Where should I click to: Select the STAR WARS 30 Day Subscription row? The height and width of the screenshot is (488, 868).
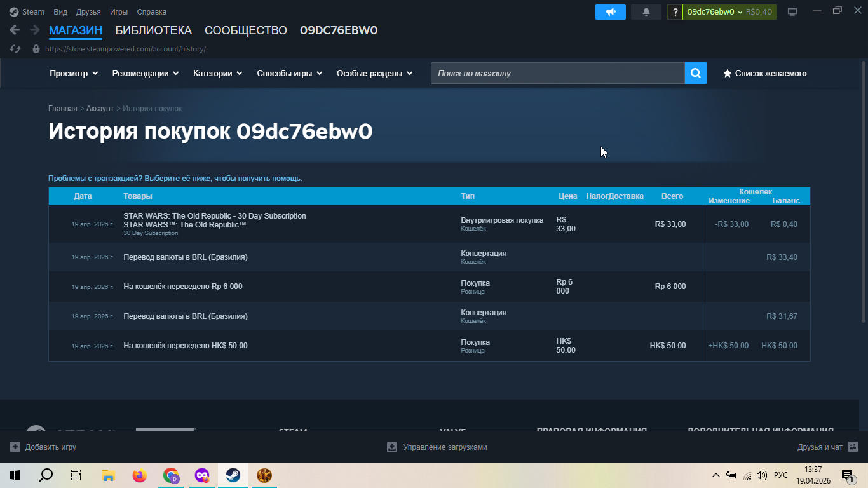pyautogui.click(x=430, y=224)
